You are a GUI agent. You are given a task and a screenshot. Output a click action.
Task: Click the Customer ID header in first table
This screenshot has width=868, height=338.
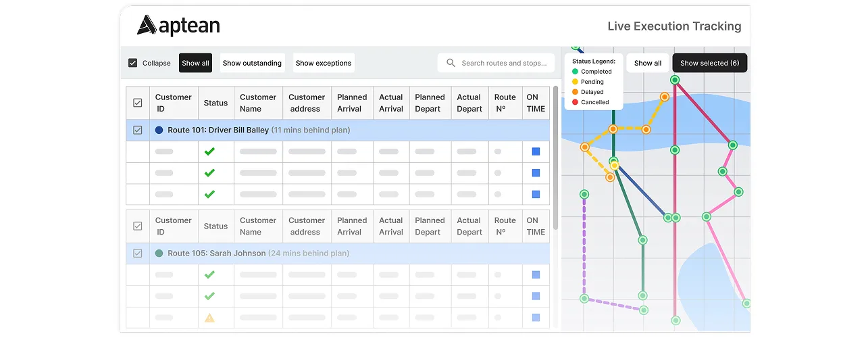point(174,103)
